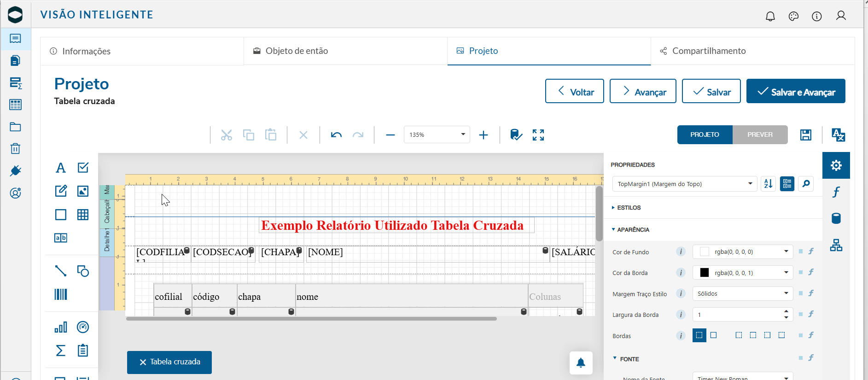Select the Picture Box tool
Viewport: 868px width, 380px height.
pos(83,191)
